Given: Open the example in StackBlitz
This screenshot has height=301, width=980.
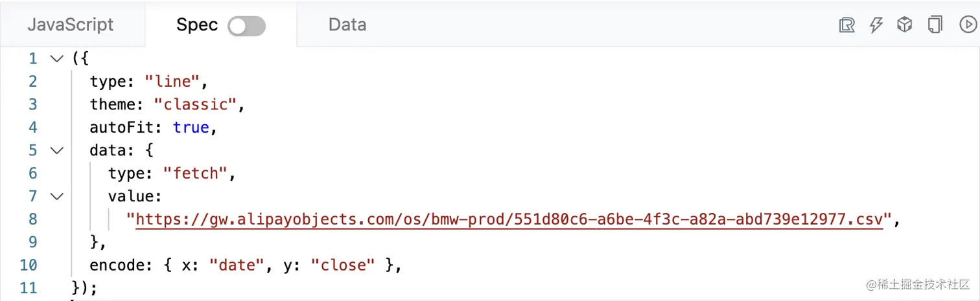Looking at the screenshot, I should coord(876,25).
